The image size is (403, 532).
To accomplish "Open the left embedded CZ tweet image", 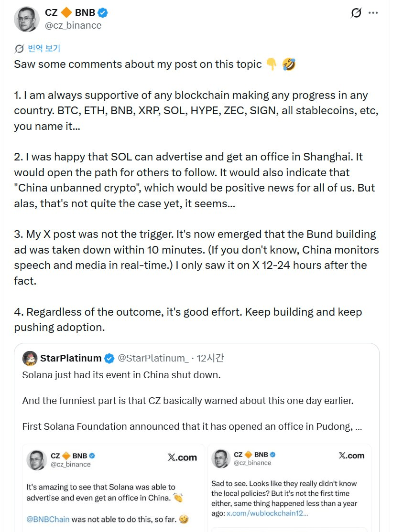I will [x=113, y=488].
